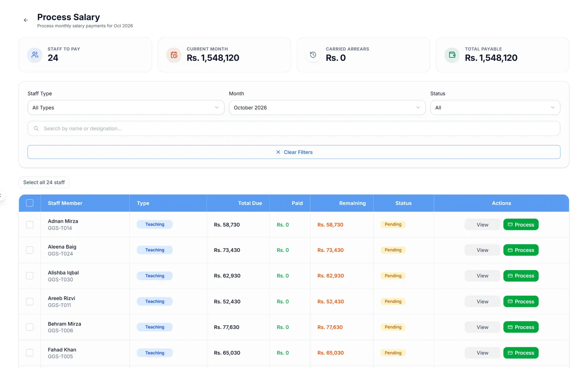Click Select all 24 staff

(x=44, y=182)
